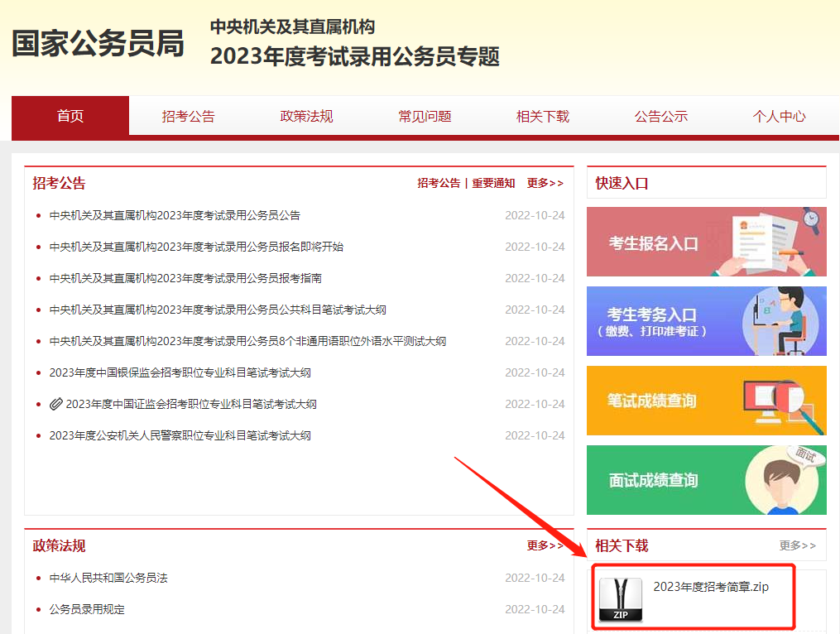Viewport: 840px width, 634px height.
Task: Open the 个人中心 navigation tab
Action: coord(779,117)
